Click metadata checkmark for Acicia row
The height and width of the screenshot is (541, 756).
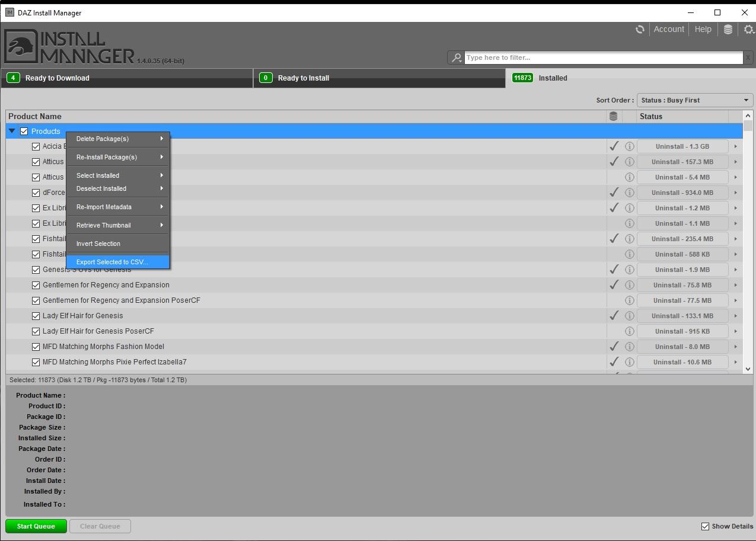[614, 146]
